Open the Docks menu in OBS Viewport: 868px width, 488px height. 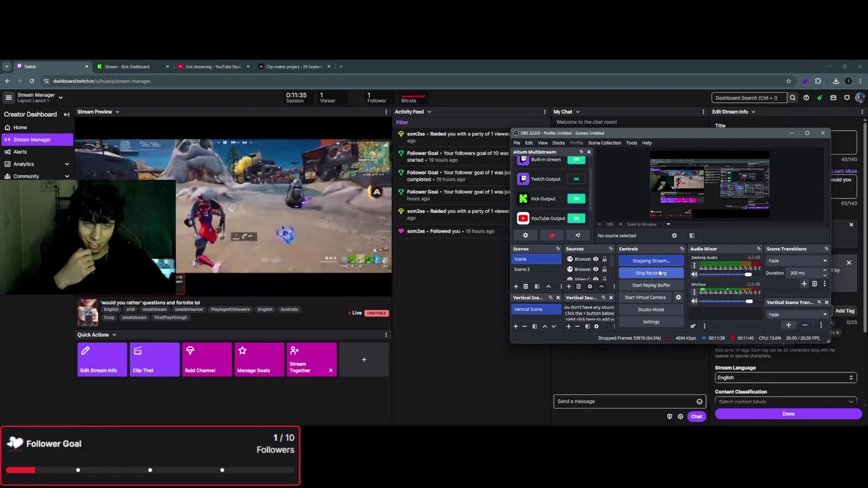tap(558, 143)
